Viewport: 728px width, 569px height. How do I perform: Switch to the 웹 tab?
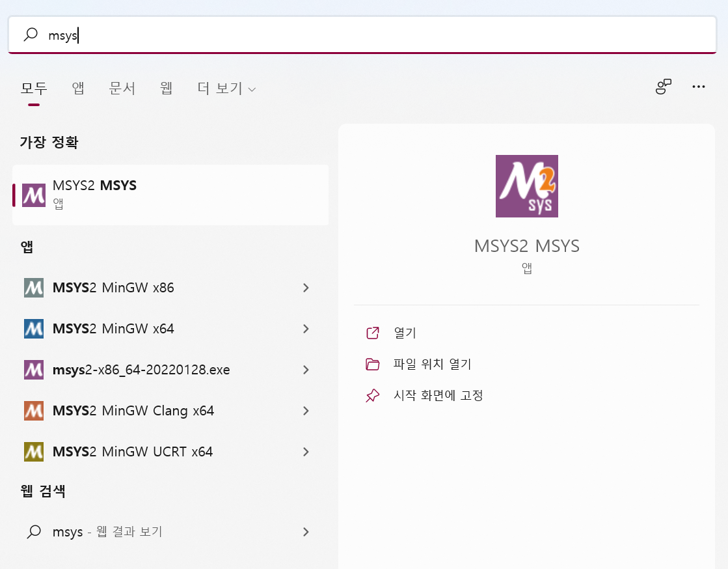(x=166, y=88)
